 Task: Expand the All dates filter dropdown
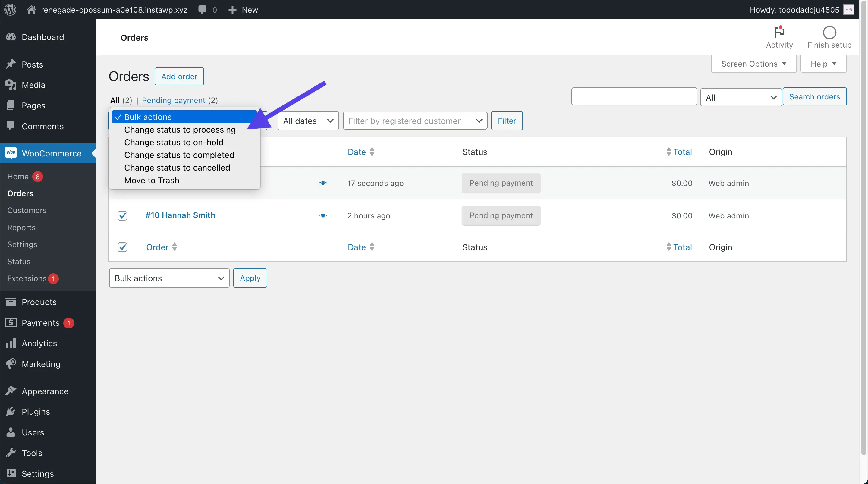[307, 120]
